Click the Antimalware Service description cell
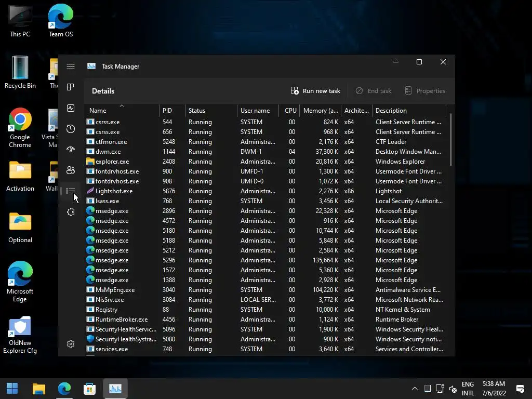This screenshot has width=532, height=399. [408, 290]
